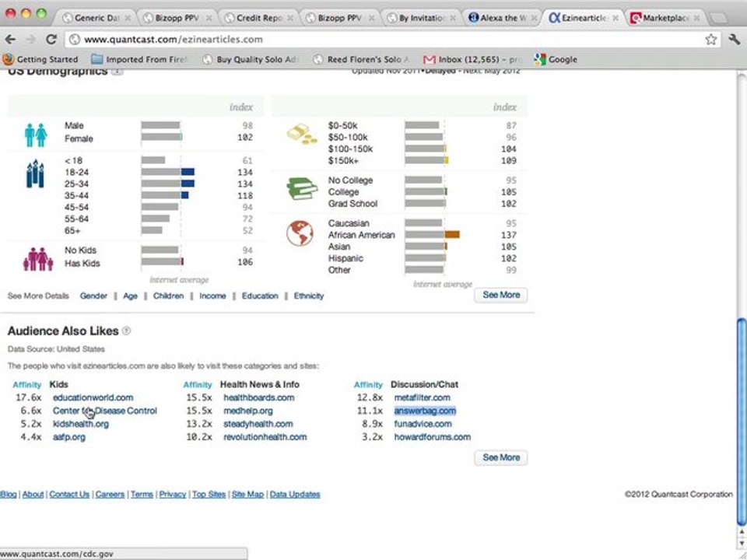Open the funadvice.com link

(x=423, y=424)
